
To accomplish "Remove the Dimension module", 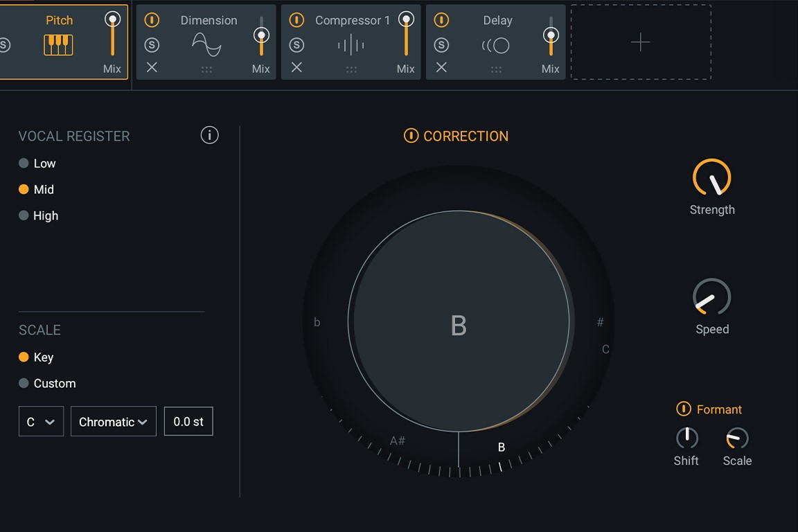I will click(x=152, y=68).
